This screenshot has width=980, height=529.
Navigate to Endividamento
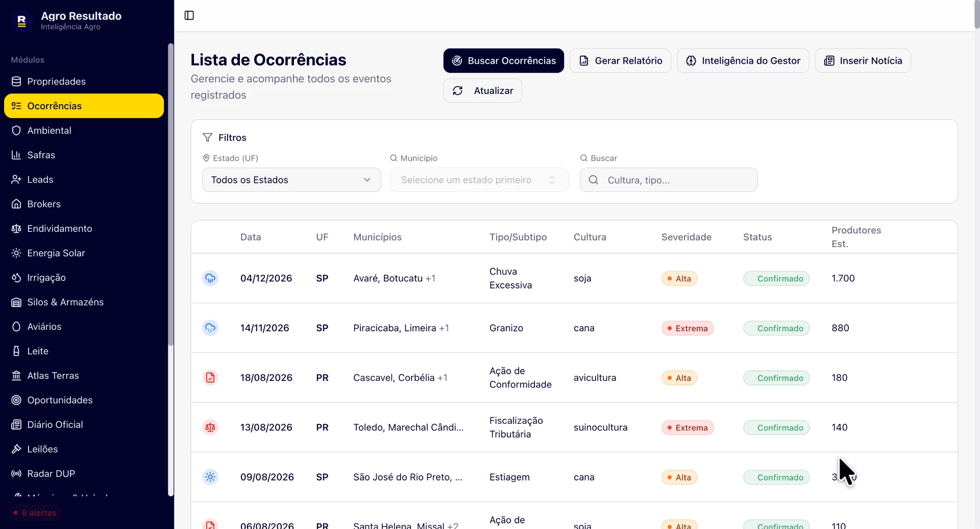[84, 228]
